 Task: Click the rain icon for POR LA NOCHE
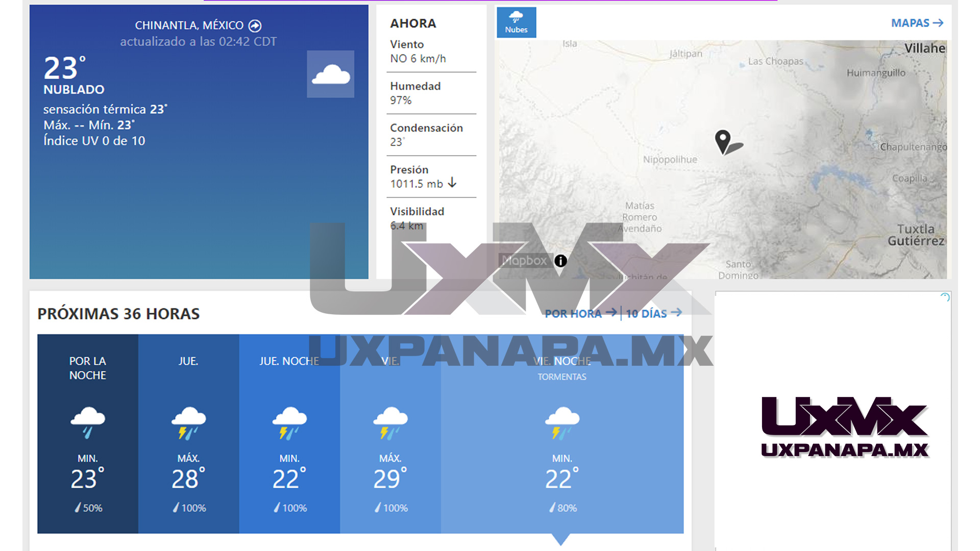(x=88, y=422)
